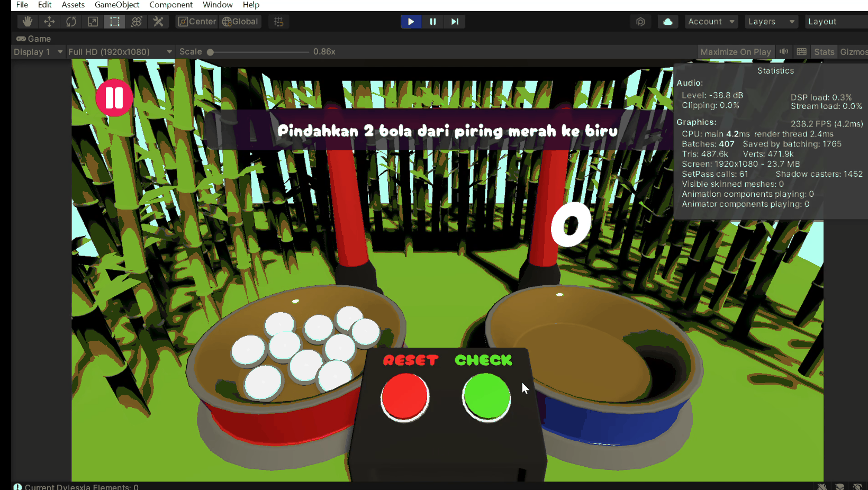Open the GameObject menu
868x490 pixels.
(117, 5)
